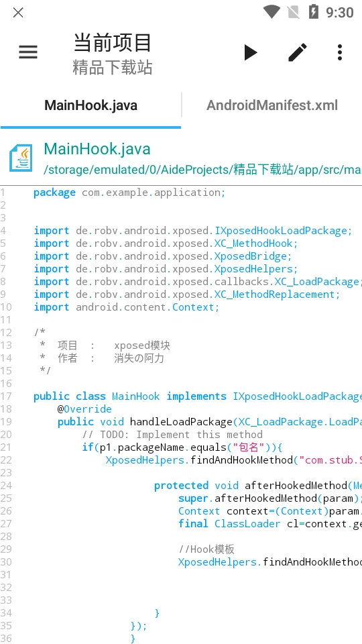Click XposedHelpers.findAndHookMethod on line 30

pos(270,562)
